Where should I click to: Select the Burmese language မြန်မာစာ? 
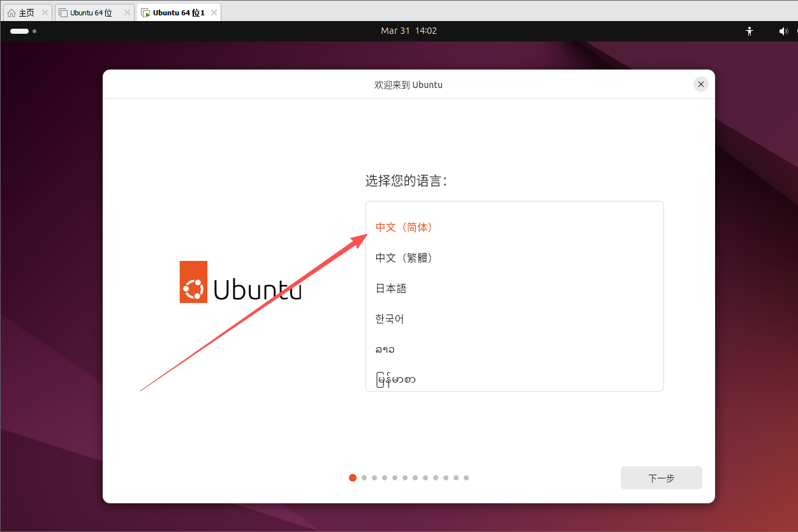tap(514, 379)
